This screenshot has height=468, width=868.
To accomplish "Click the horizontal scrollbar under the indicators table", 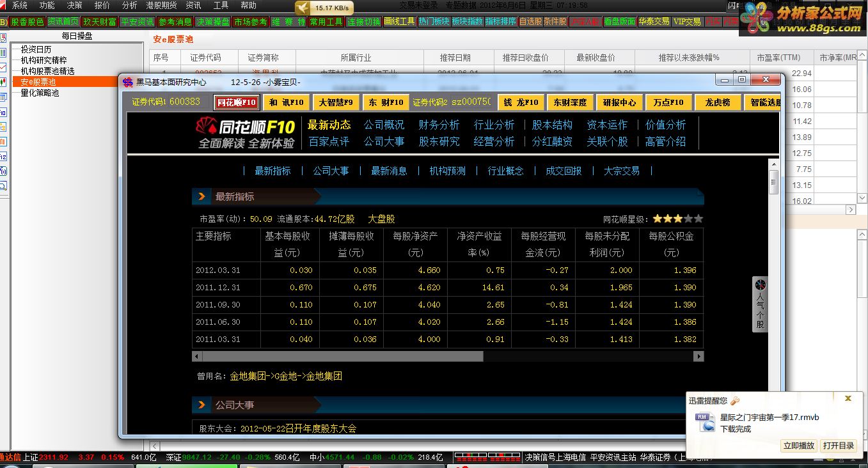I will (x=448, y=356).
